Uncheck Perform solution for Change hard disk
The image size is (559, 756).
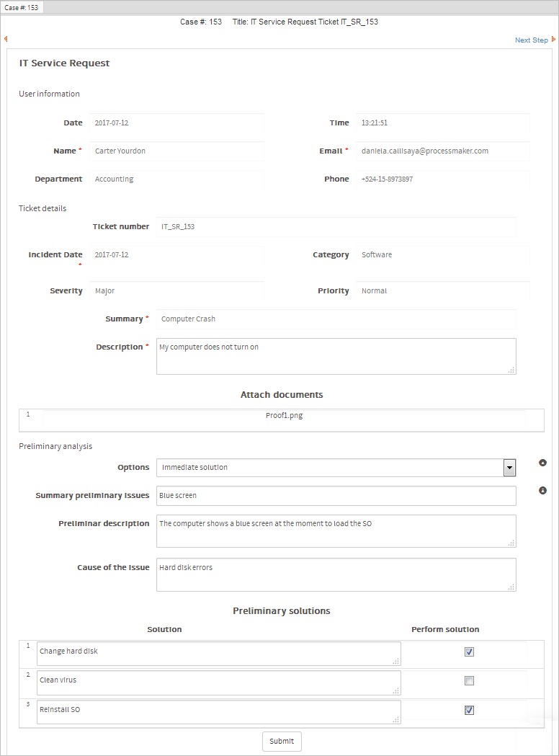(x=469, y=652)
